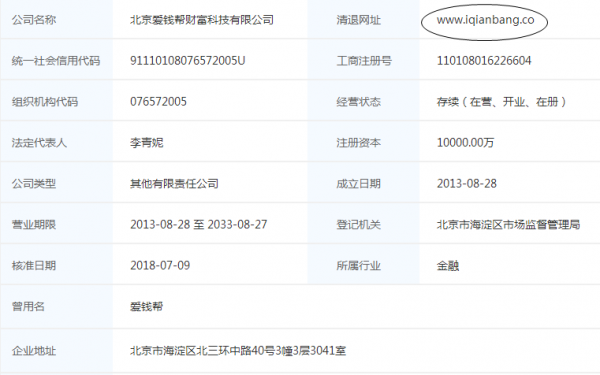Select registered capital 10000.00万

pos(465,143)
